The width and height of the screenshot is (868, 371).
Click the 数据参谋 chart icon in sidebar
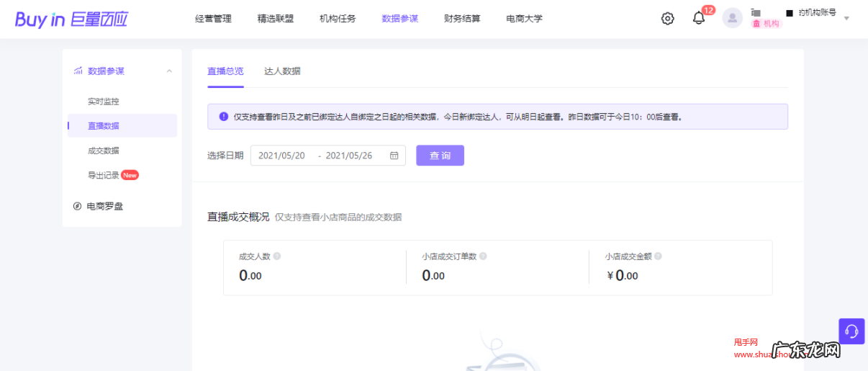click(x=78, y=71)
